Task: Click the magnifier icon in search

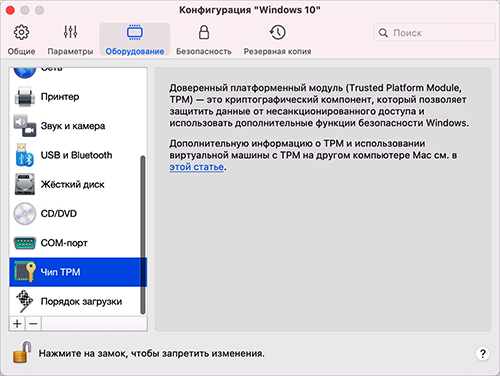Action: [383, 33]
